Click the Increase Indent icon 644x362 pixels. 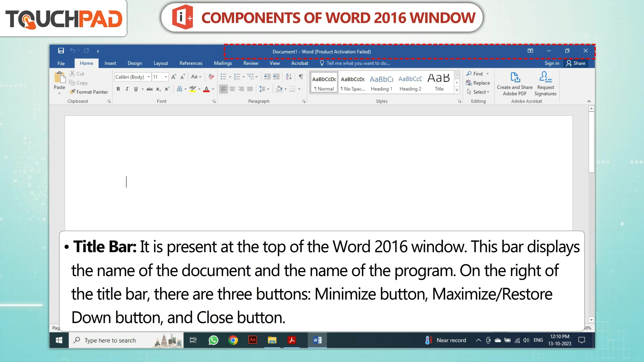coord(276,77)
